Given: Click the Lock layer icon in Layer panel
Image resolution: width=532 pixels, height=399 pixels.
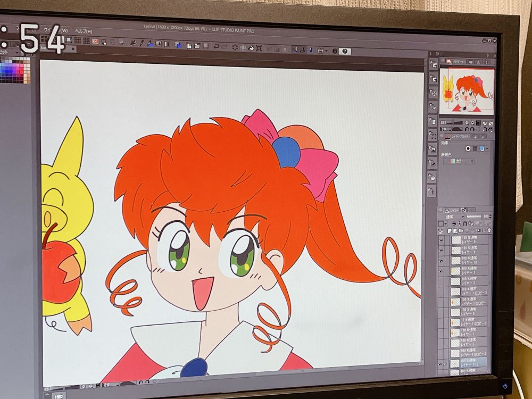Looking at the screenshot, I should [465, 223].
